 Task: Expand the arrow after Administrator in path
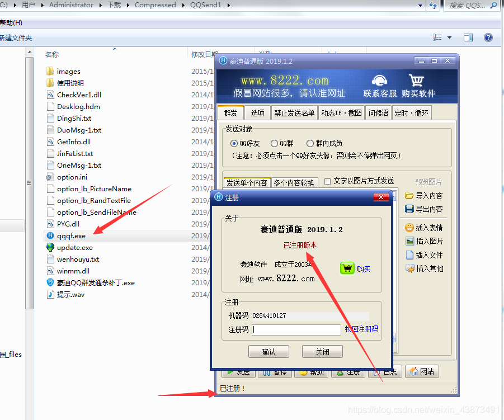pyautogui.click(x=101, y=5)
